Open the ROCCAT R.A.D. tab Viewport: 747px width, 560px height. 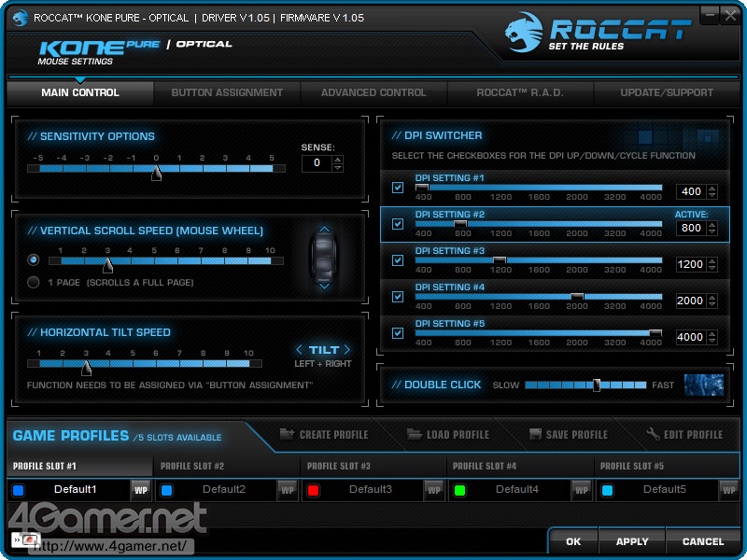click(520, 92)
